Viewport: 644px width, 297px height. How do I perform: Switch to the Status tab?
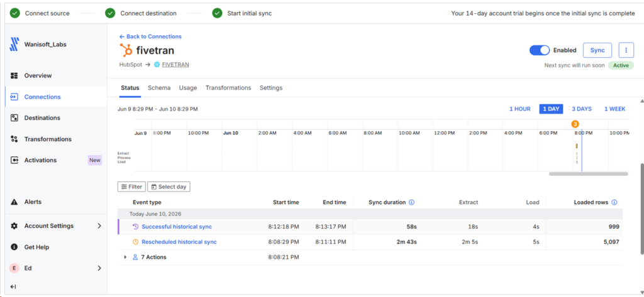pos(130,88)
